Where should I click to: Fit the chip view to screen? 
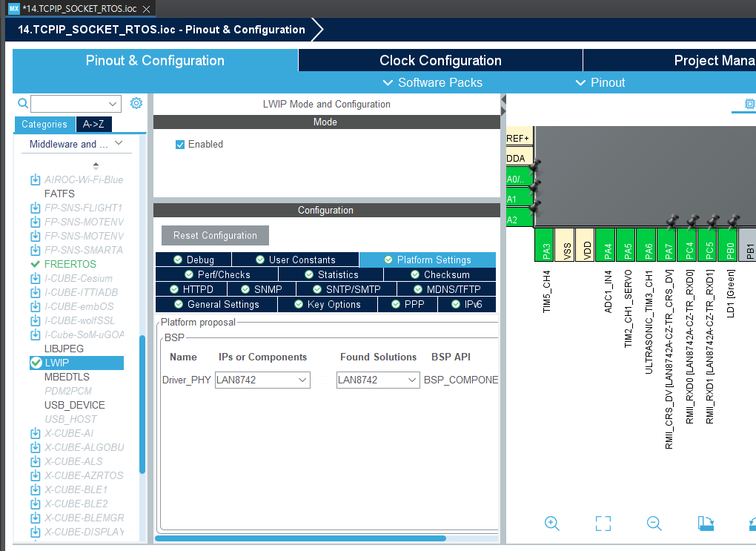tap(603, 524)
